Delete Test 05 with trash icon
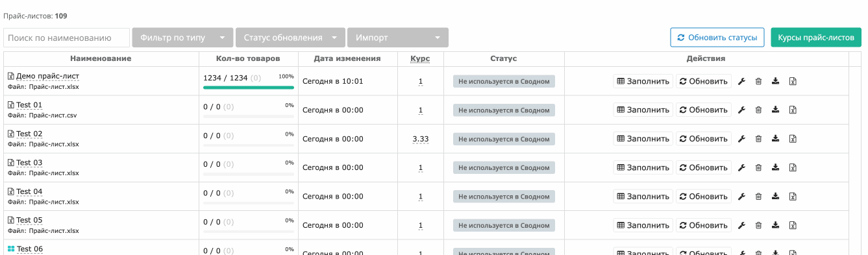Image resolution: width=868 pixels, height=255 pixels. tap(758, 225)
